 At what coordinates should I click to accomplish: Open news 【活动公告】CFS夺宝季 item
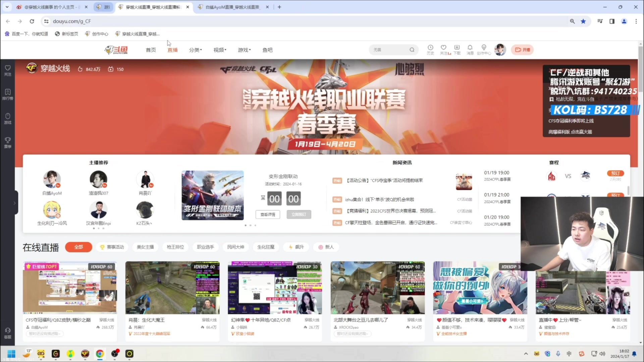tap(384, 180)
